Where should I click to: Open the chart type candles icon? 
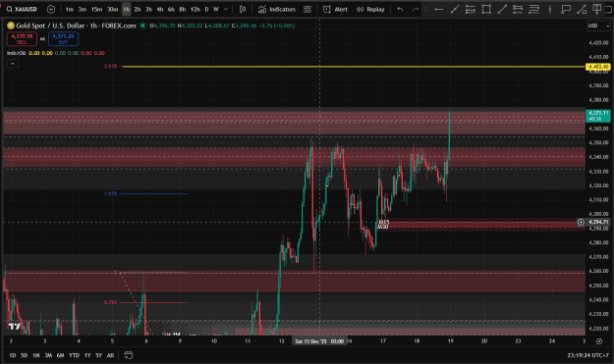tap(243, 9)
